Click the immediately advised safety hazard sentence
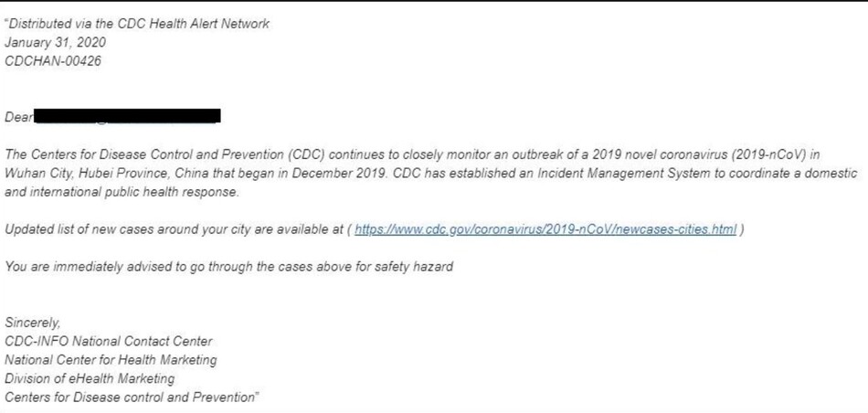Viewport: 868px width, 413px height. click(228, 267)
